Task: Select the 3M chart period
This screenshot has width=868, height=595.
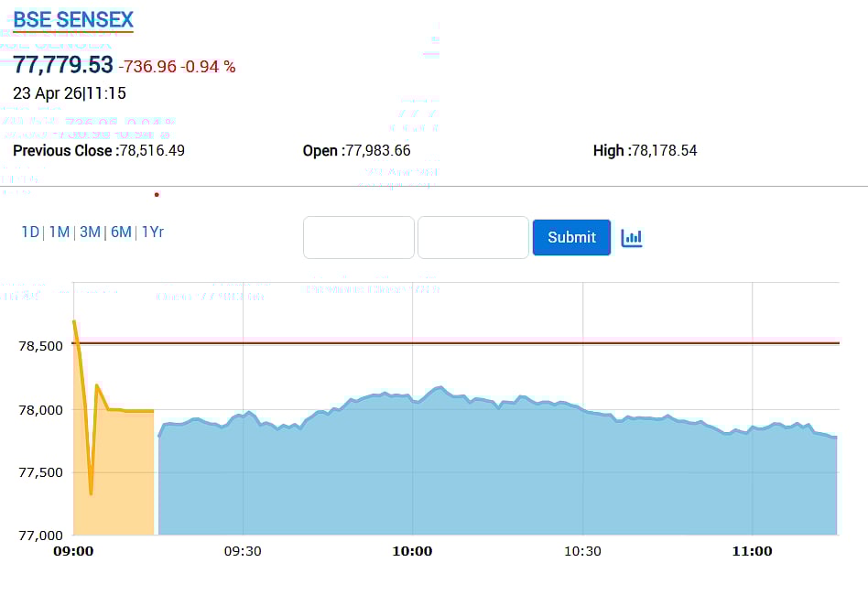Action: (x=90, y=233)
